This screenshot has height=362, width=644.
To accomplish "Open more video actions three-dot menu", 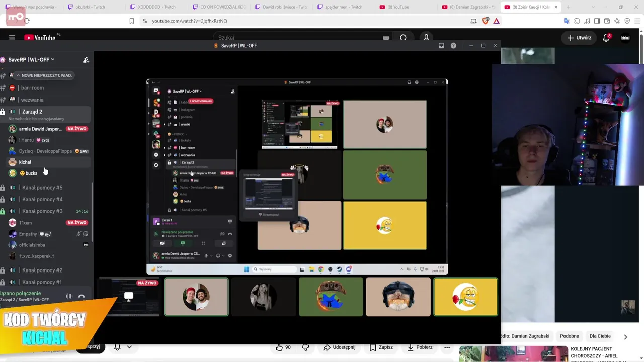I will tap(446, 347).
